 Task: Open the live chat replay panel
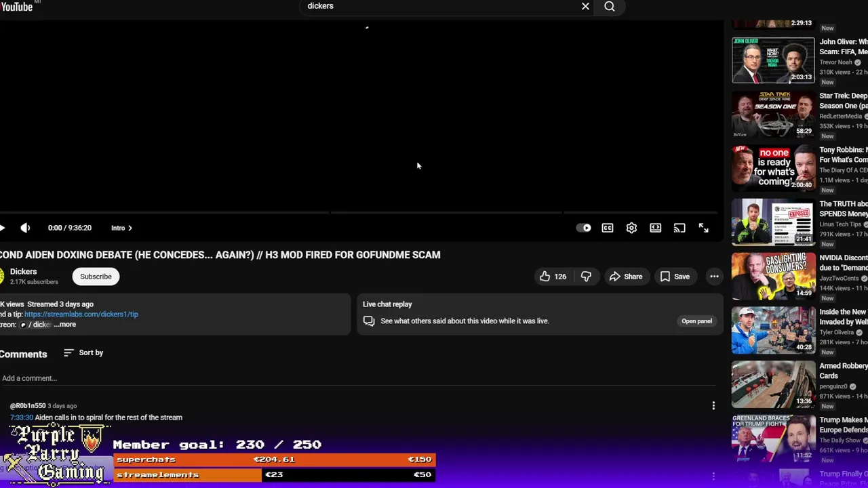click(x=696, y=321)
